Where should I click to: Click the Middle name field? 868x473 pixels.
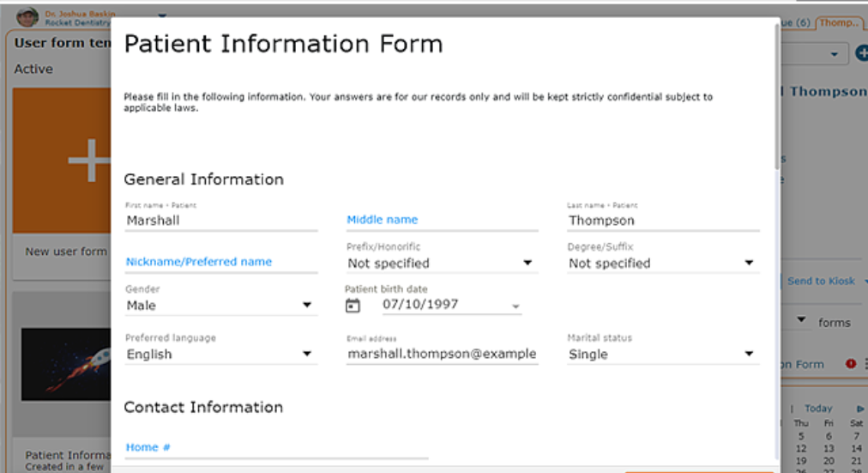click(442, 221)
